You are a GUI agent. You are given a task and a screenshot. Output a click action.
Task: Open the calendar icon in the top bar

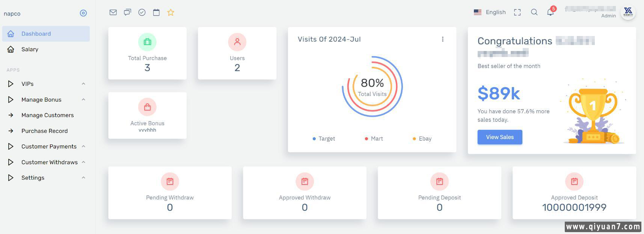click(156, 12)
